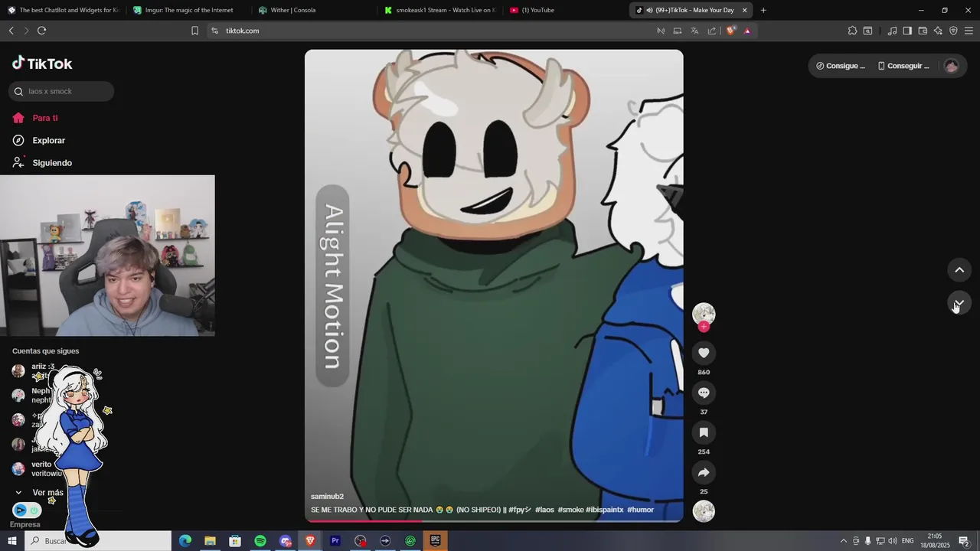Open the browser hamburger menu
Viewport: 980px width, 551px height.
[x=969, y=31]
